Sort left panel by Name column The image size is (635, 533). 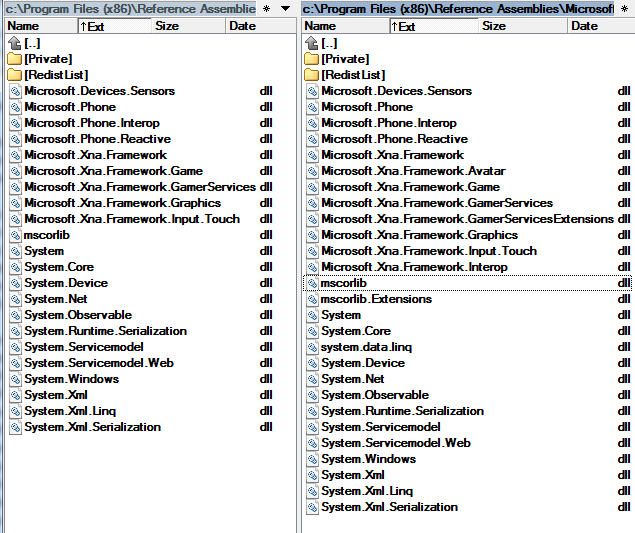[x=41, y=26]
